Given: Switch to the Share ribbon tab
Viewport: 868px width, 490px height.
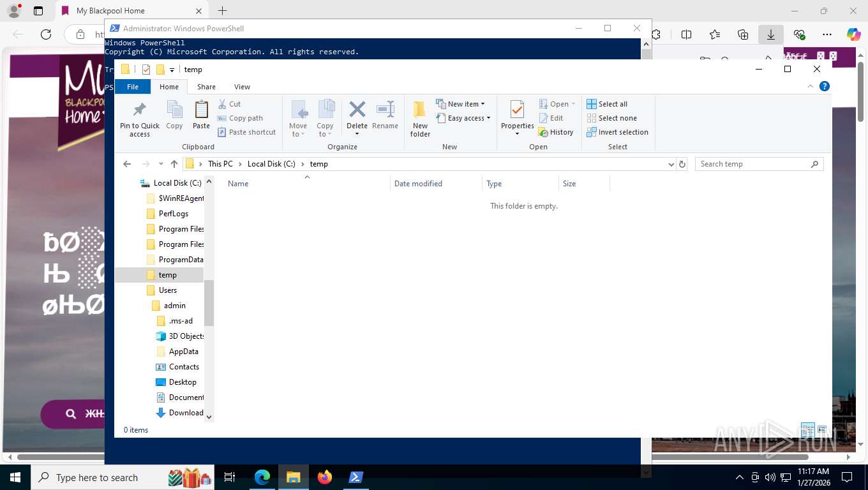Looking at the screenshot, I should point(206,87).
